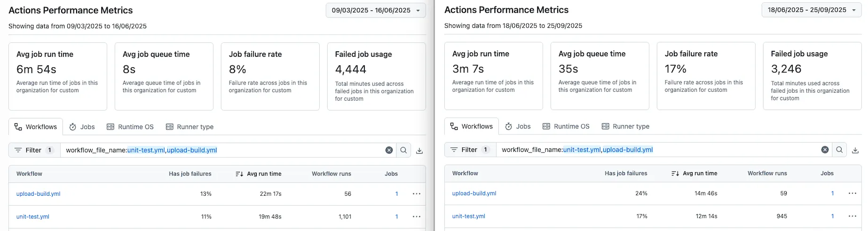The width and height of the screenshot is (868, 231).
Task: Click the 3,246 Failed job usage value
Action: click(786, 69)
